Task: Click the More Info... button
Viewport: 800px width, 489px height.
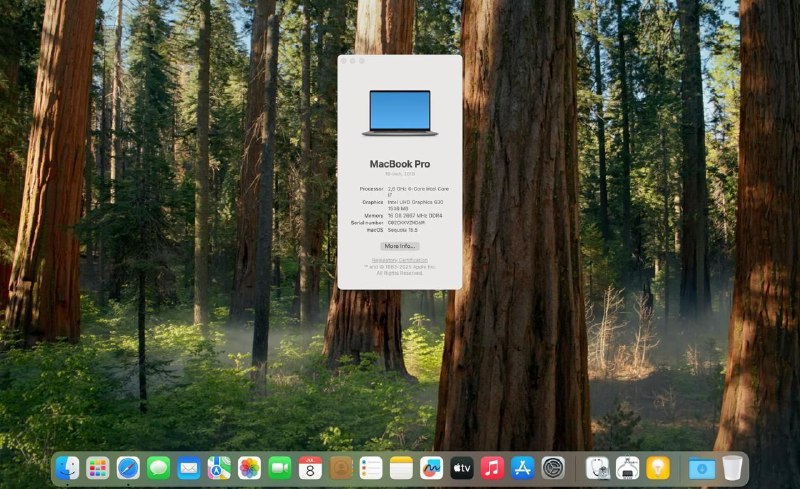Action: (x=399, y=246)
